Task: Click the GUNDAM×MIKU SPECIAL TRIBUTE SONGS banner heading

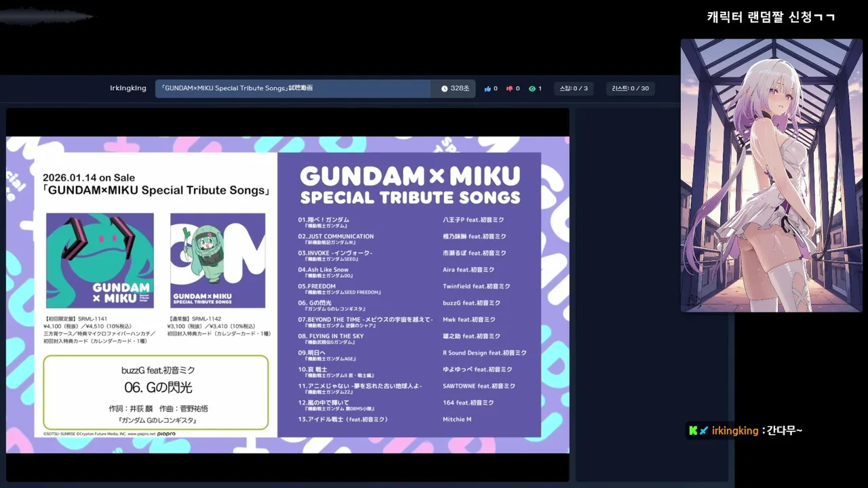Action: tap(410, 185)
